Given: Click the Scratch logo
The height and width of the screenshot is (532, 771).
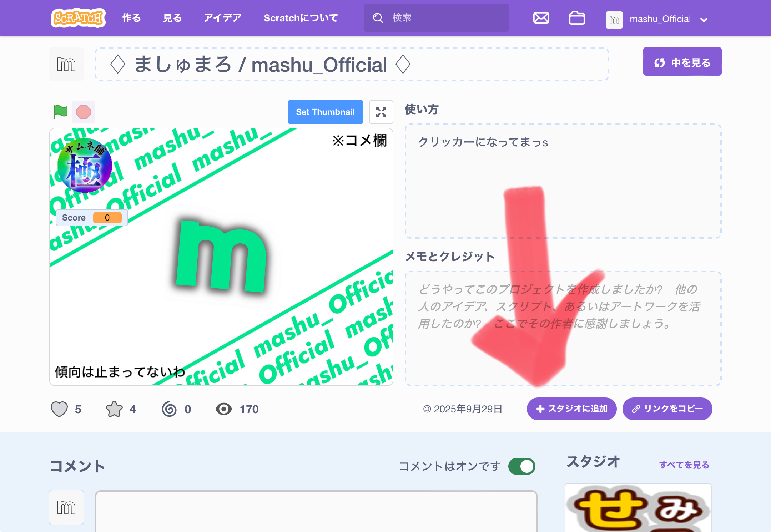Looking at the screenshot, I should pyautogui.click(x=78, y=18).
